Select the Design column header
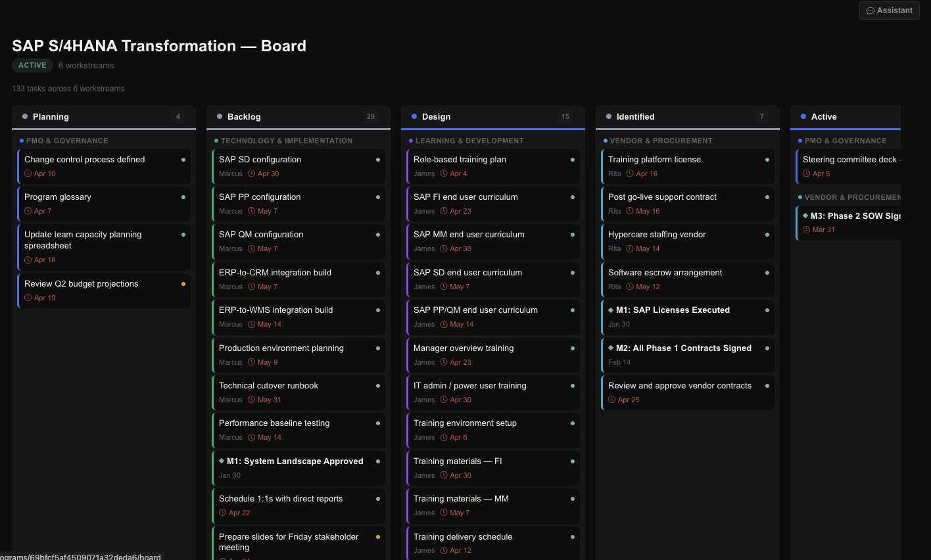Image resolution: width=931 pixels, height=560 pixels. coord(493,116)
